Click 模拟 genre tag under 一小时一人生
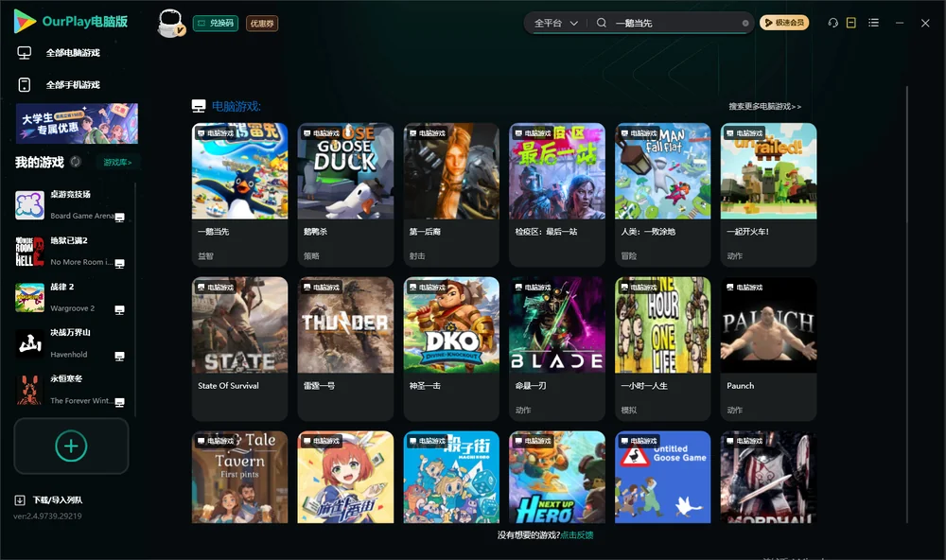Screen dimensions: 946x560 (x=629, y=410)
